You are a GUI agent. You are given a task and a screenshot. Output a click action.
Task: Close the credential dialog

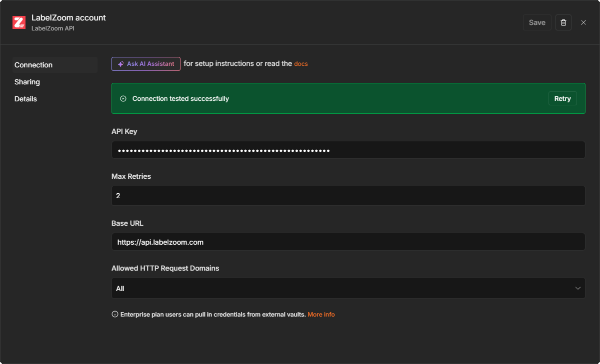[583, 22]
